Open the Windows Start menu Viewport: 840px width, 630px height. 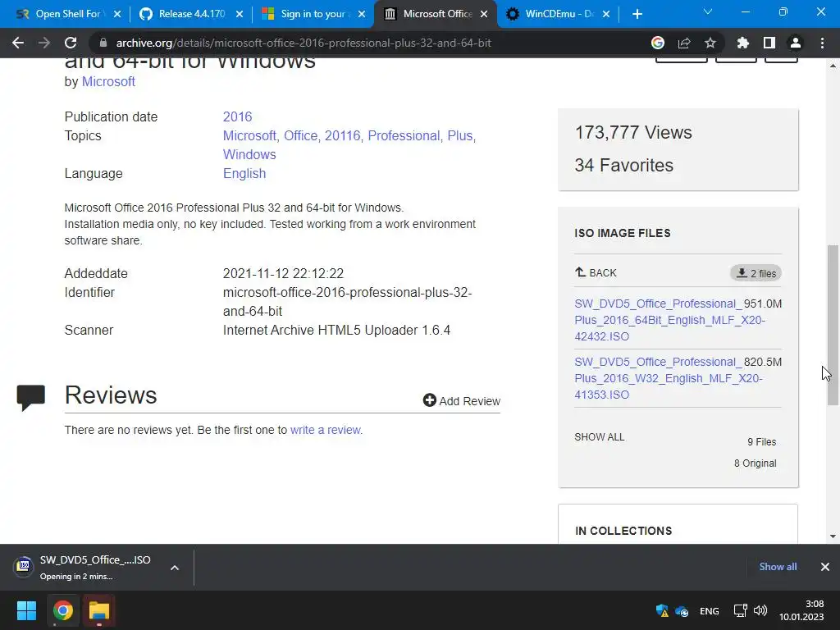(x=26, y=610)
